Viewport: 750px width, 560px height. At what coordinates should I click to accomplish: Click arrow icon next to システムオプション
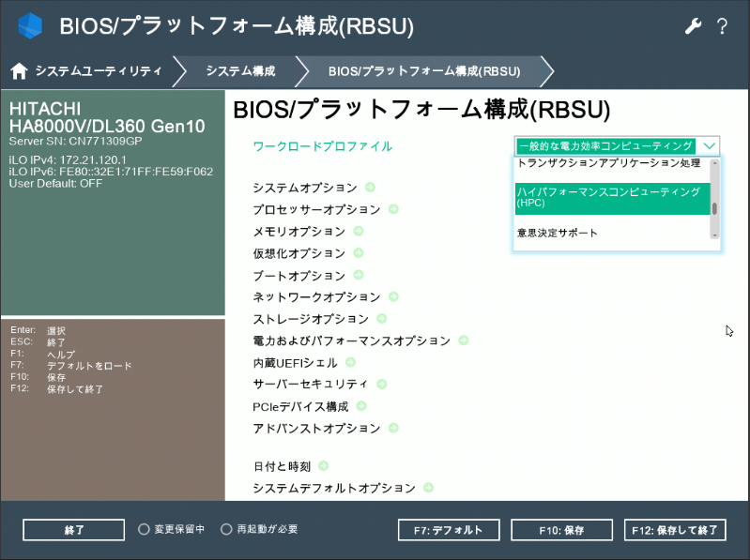coord(370,187)
